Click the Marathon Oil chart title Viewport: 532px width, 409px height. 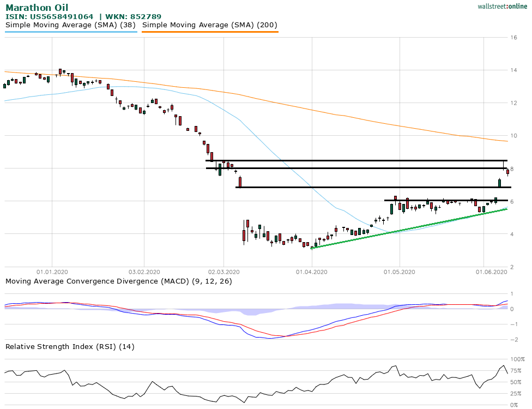coord(37,8)
